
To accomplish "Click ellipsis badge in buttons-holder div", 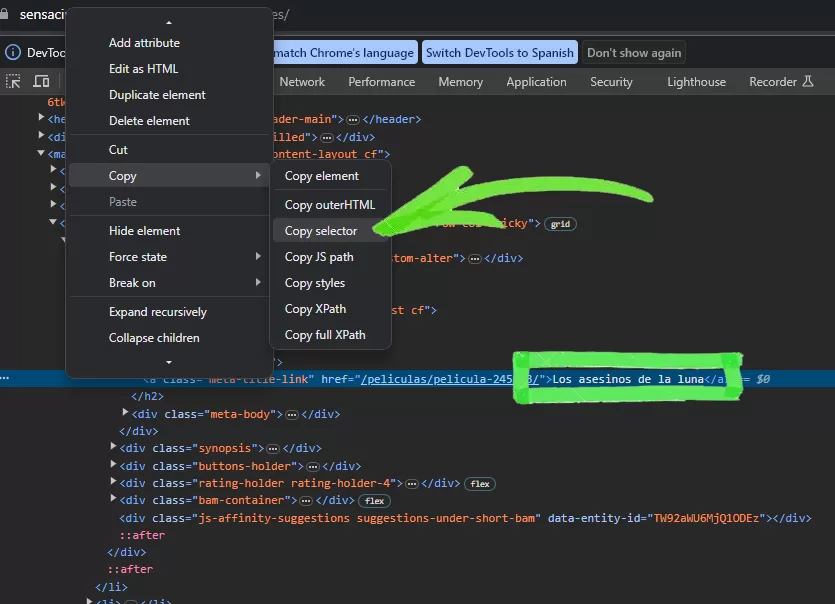I will pos(313,467).
